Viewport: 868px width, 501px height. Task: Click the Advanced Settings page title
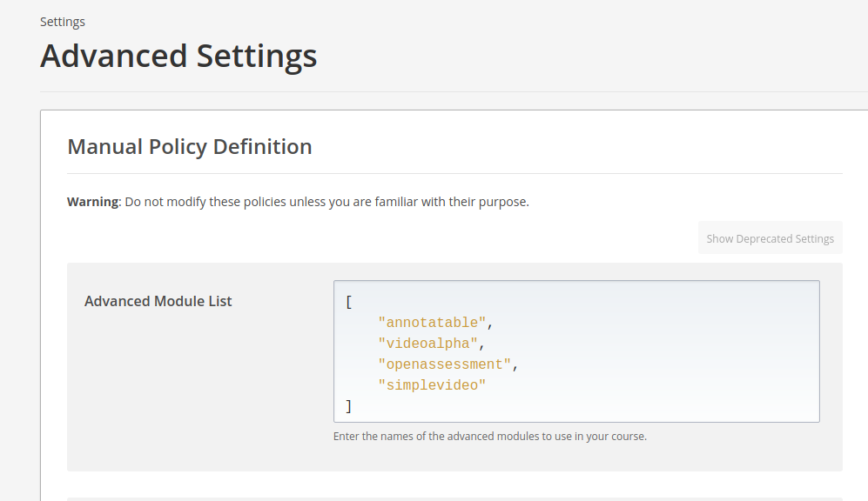[x=178, y=56]
